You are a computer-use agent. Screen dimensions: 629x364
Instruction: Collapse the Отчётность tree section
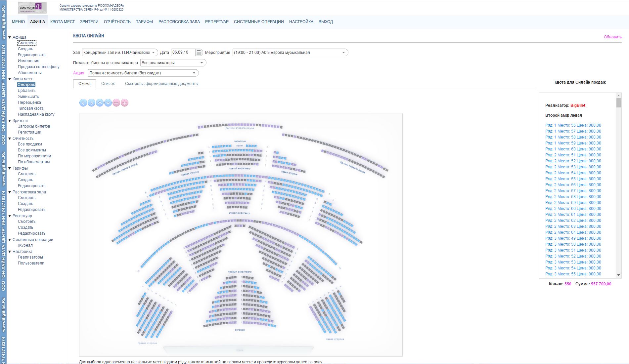[x=10, y=139]
